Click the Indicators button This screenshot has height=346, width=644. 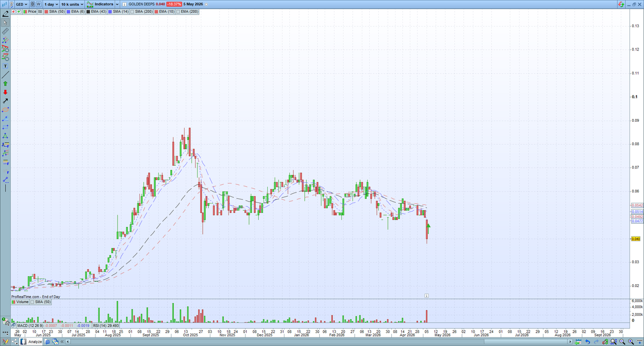point(100,4)
